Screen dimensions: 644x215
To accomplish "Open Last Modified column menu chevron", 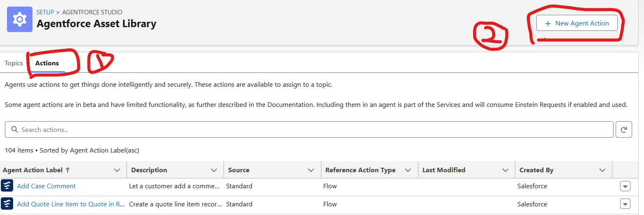I will pyautogui.click(x=505, y=170).
